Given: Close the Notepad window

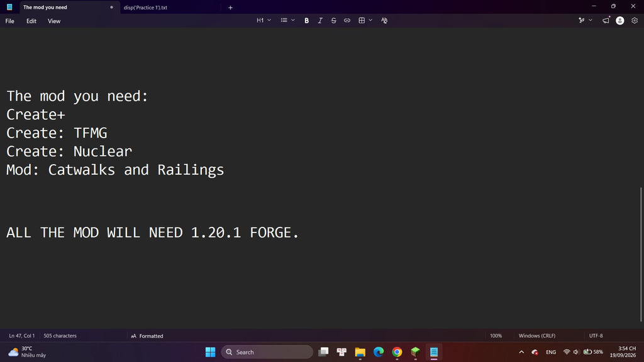Looking at the screenshot, I should pos(633,6).
